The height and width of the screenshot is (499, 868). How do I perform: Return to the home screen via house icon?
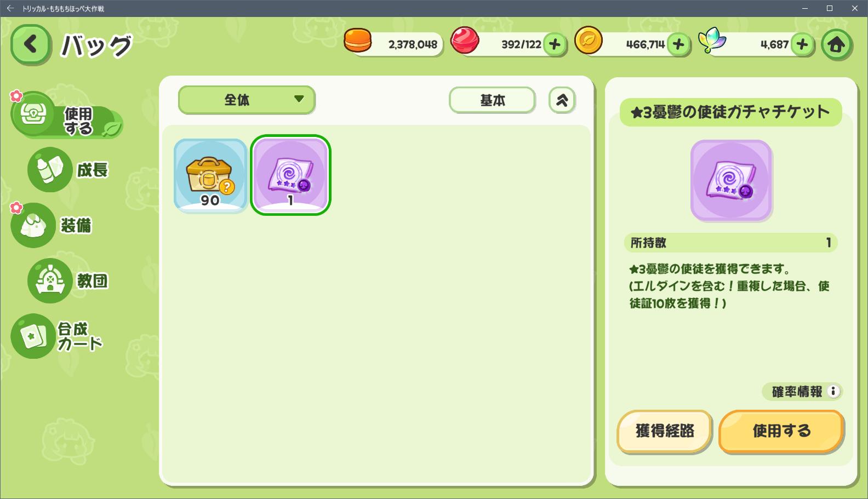pos(836,44)
